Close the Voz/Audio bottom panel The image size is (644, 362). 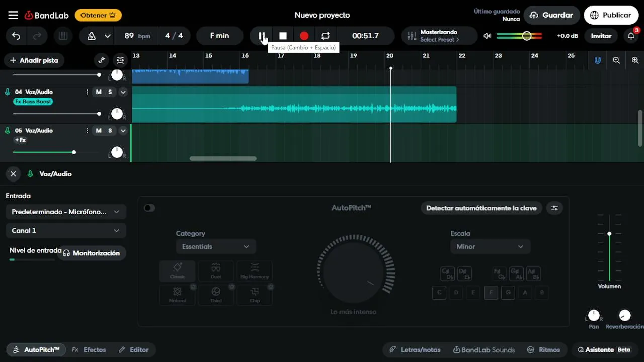pos(13,174)
